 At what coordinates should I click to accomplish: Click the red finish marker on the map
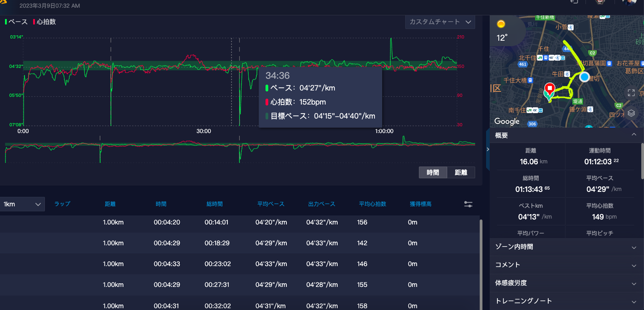(x=549, y=90)
